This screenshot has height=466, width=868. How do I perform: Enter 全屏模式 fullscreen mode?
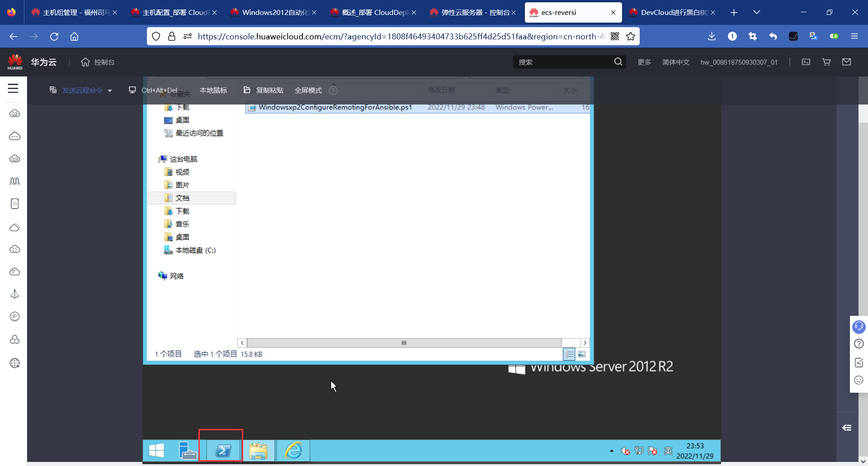pos(308,90)
